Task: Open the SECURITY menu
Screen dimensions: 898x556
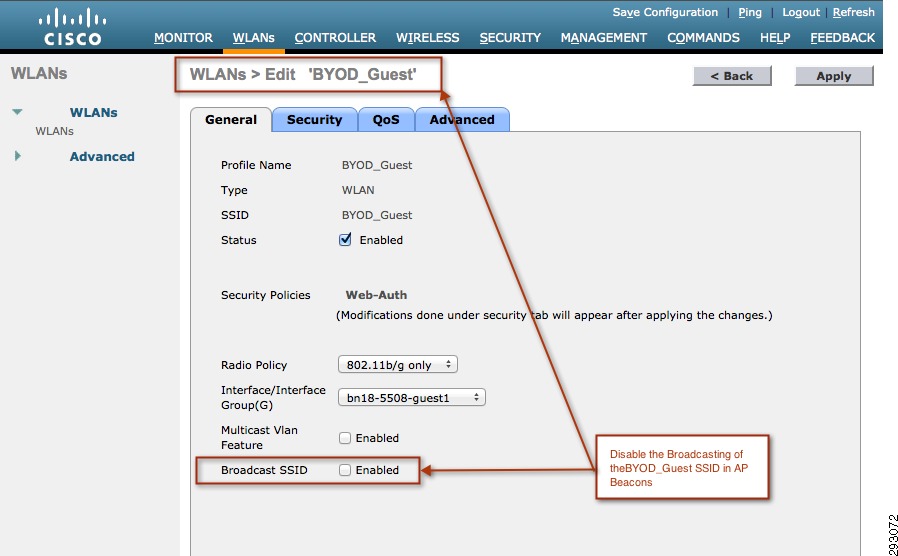Action: (510, 38)
